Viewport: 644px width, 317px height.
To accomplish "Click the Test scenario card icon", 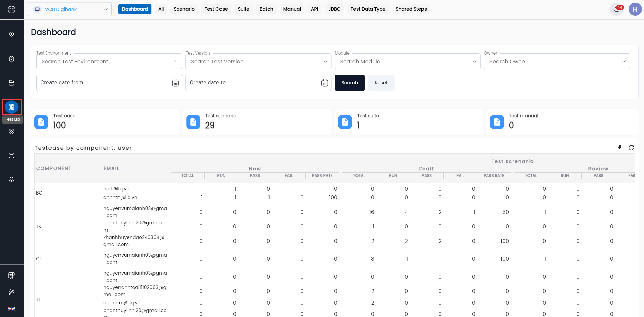I will click(193, 122).
